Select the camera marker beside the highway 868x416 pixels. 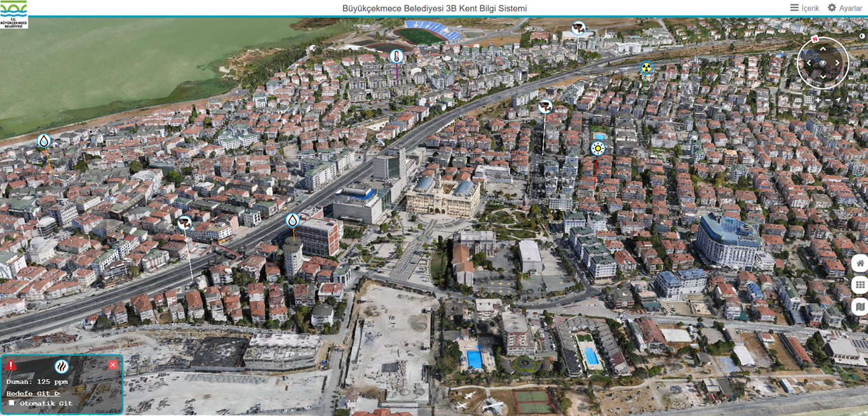tap(184, 223)
